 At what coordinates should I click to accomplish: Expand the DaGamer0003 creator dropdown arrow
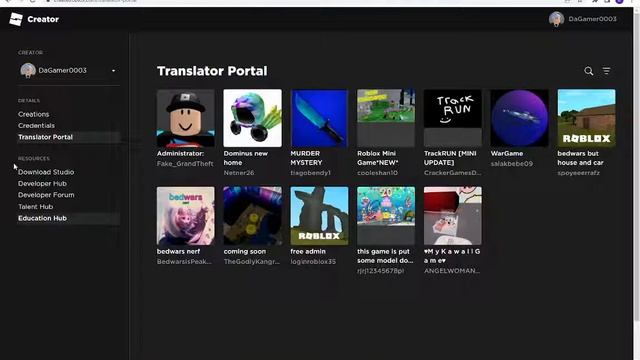tap(113, 71)
